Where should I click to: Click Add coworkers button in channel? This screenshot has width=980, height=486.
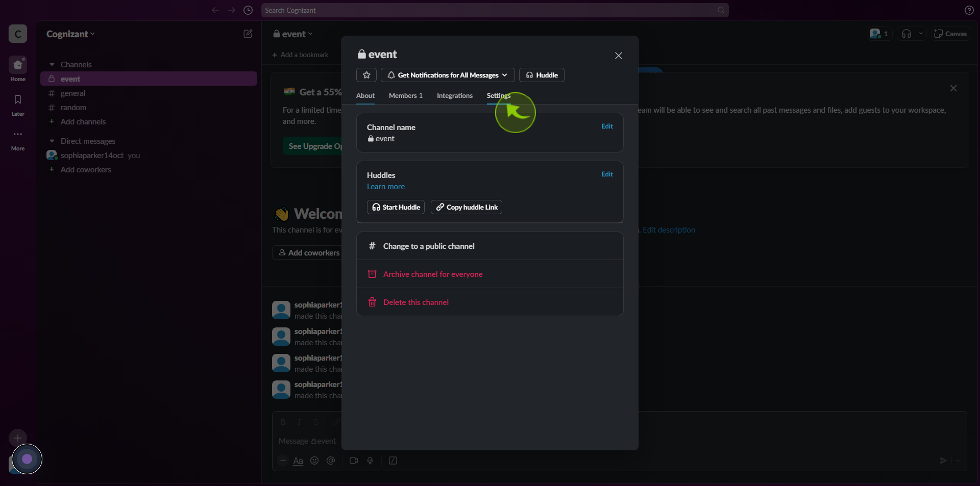(309, 253)
